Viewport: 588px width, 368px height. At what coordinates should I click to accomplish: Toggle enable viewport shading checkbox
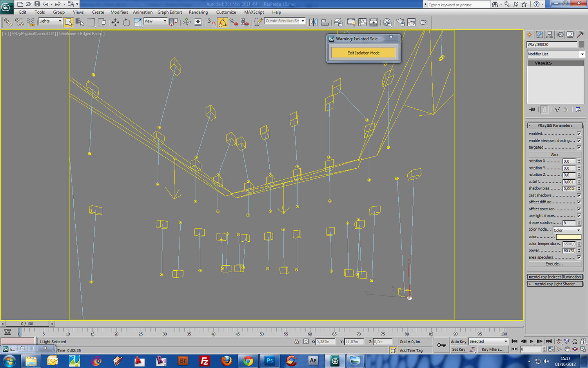coord(579,140)
